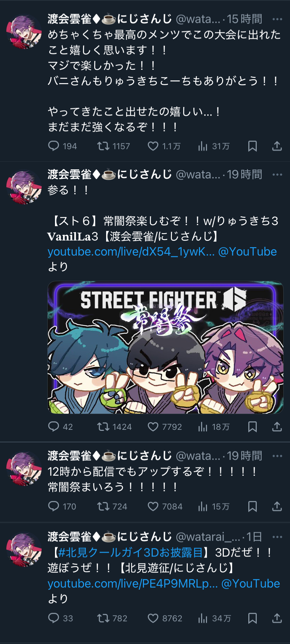This screenshot has height=644, width=290.
Task: Share the first tweet about 最高のメンツ
Action: click(277, 146)
